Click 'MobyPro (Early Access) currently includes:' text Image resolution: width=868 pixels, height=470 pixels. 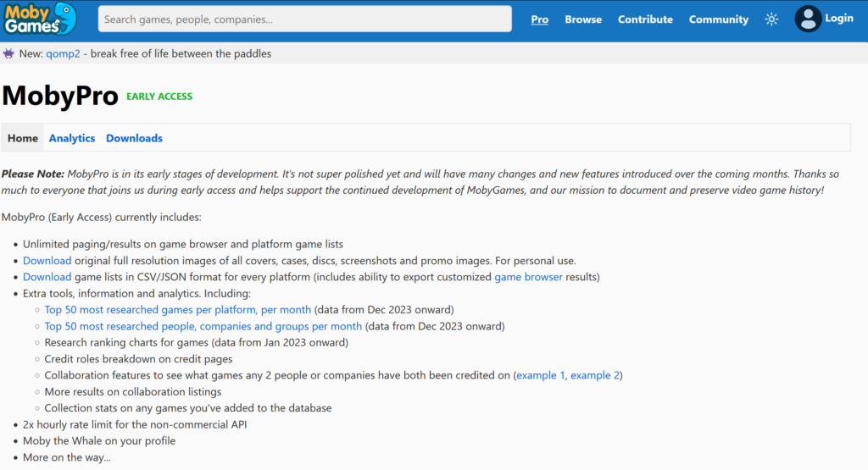pyautogui.click(x=102, y=218)
